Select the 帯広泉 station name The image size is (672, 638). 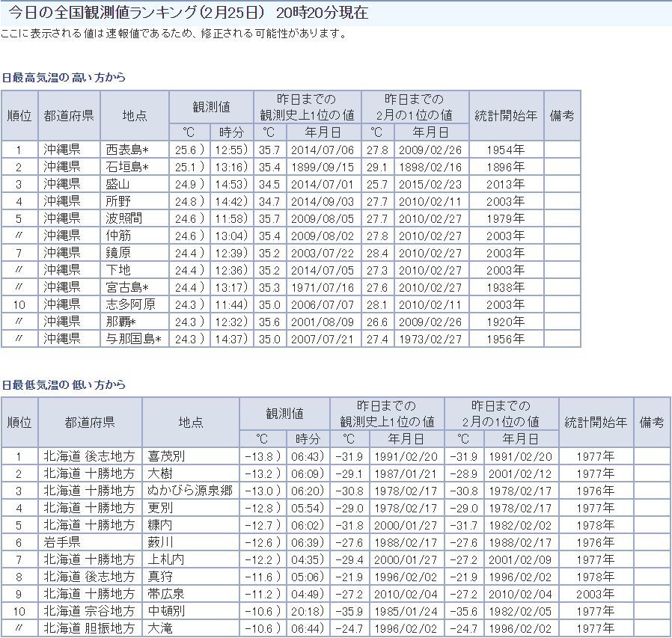coord(165,594)
